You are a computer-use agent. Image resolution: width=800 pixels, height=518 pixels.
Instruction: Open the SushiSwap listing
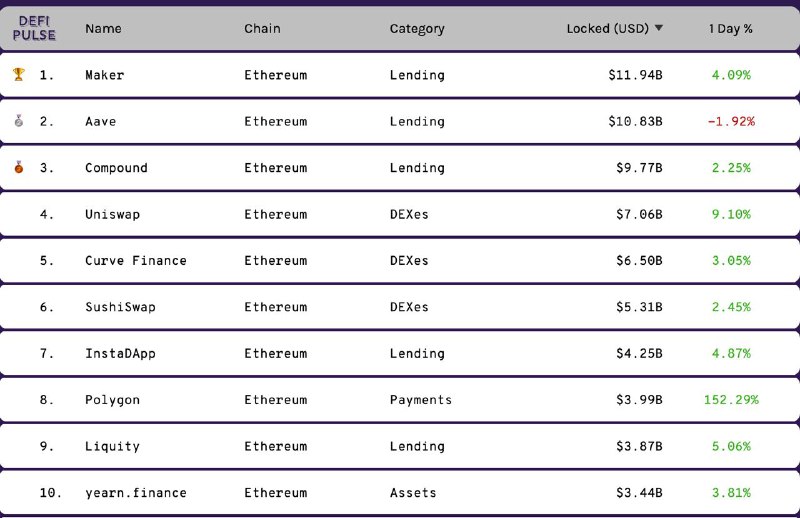(120, 307)
